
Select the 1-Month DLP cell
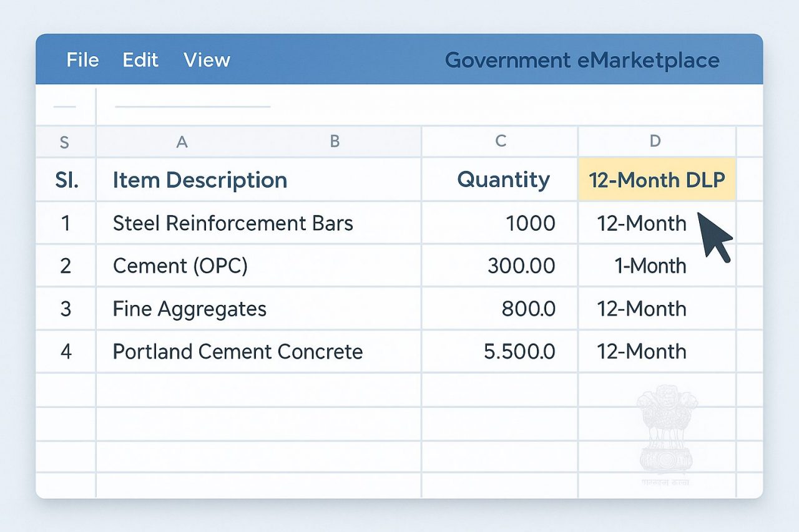(x=657, y=266)
